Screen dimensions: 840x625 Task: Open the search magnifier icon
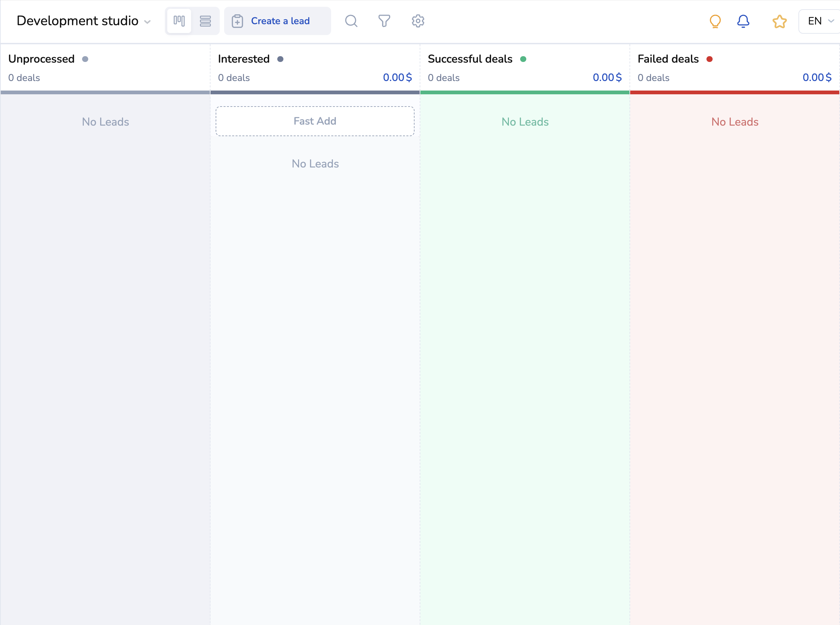pyautogui.click(x=351, y=21)
